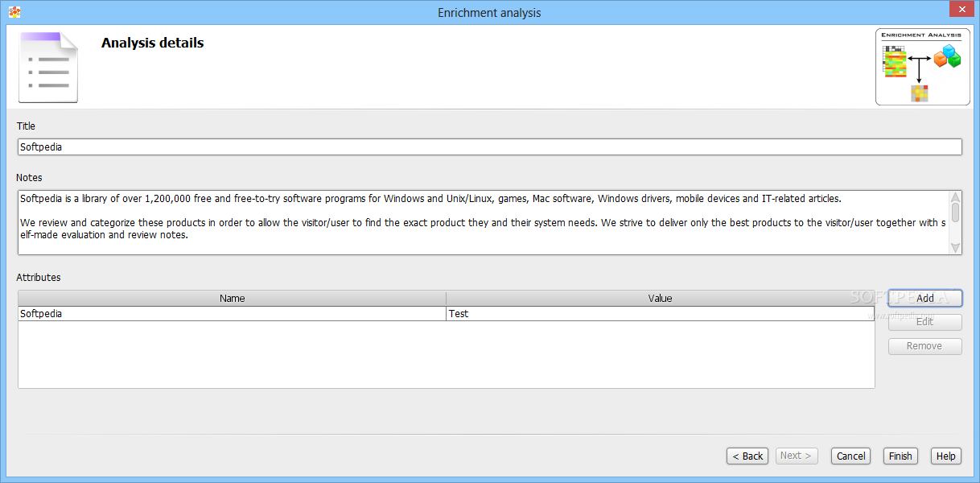Click the Analysis details heading
980x483 pixels.
[x=152, y=43]
